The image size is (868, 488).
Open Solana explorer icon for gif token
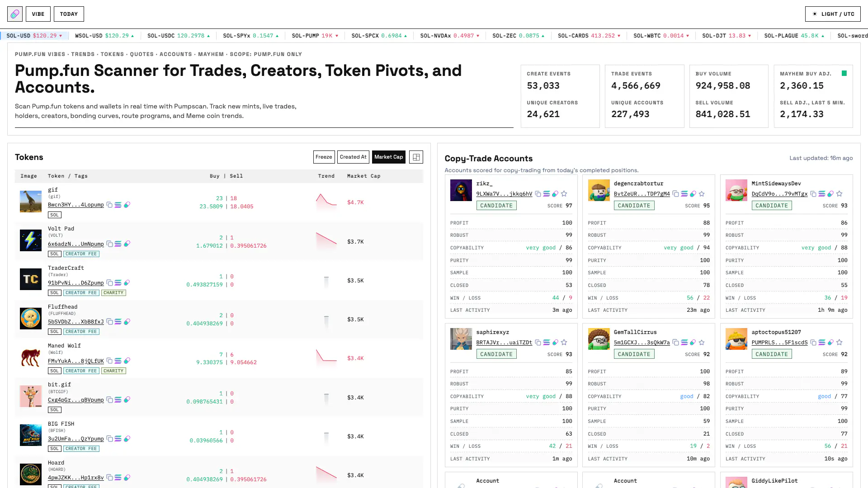click(118, 205)
